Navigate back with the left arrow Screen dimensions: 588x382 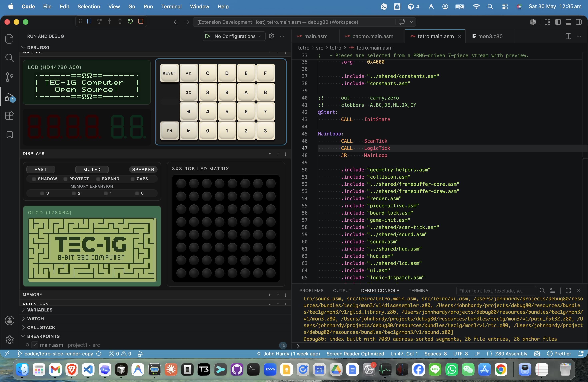pyautogui.click(x=176, y=22)
